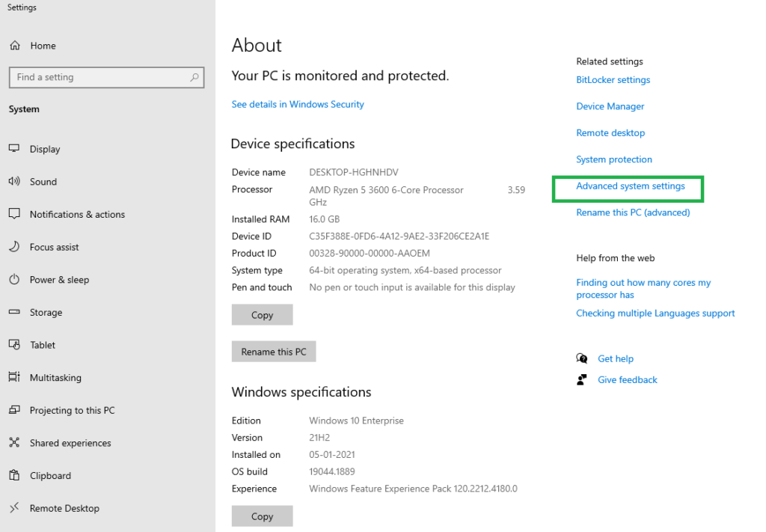
Task: Select the Storage drive icon
Action: tap(14, 312)
